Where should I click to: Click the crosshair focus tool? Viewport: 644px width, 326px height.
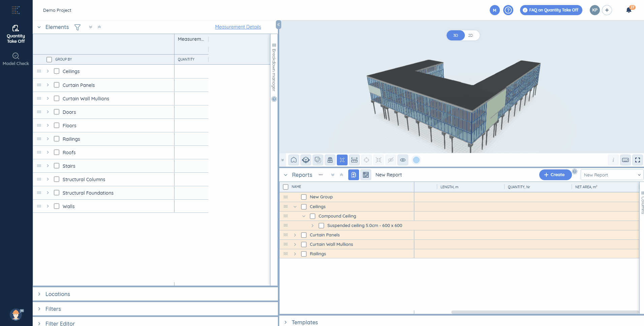point(366,160)
